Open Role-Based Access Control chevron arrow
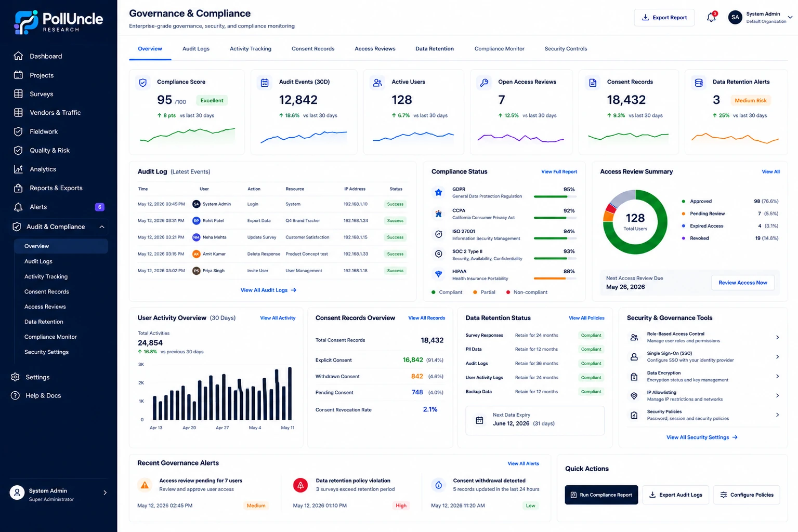This screenshot has width=798, height=532. tap(777, 338)
